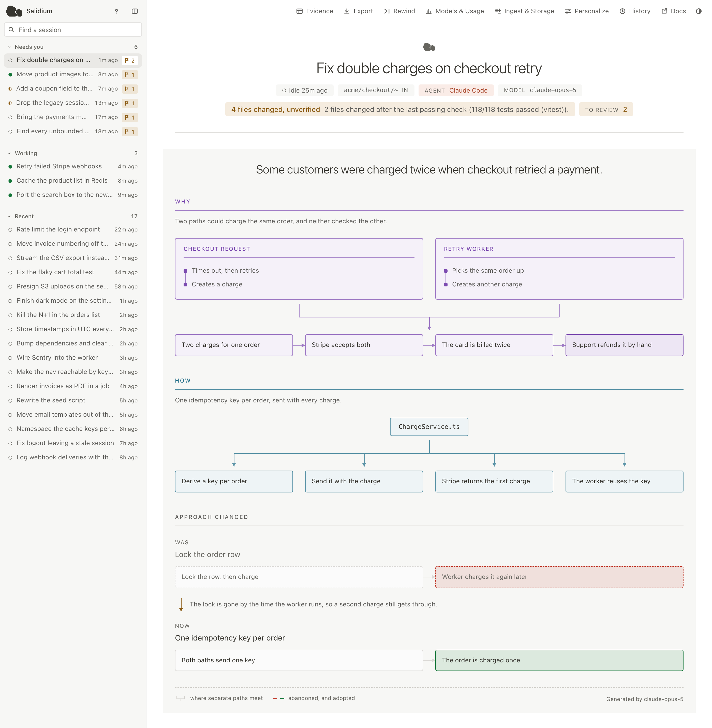The width and height of the screenshot is (712, 728).
Task: Open Rewrite the seed script session
Action: pos(73,400)
